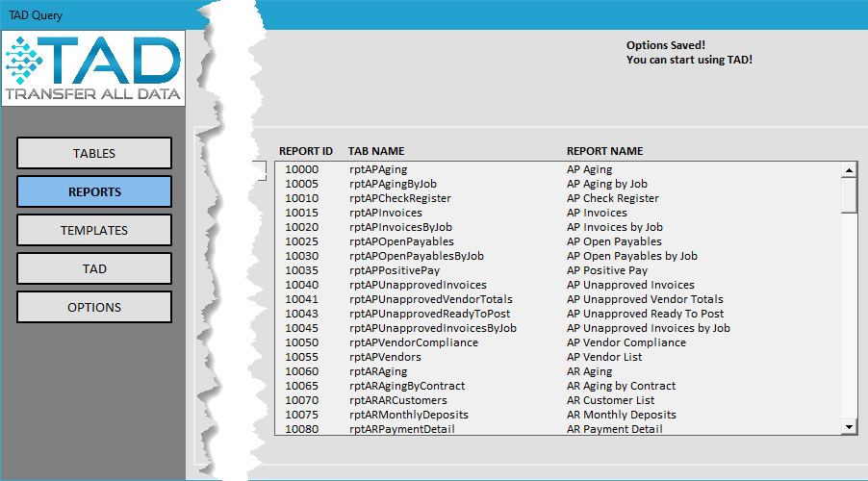Screen dimensions: 868x481
Task: Click the 'AP Aging by Job' report name
Action: (x=606, y=184)
